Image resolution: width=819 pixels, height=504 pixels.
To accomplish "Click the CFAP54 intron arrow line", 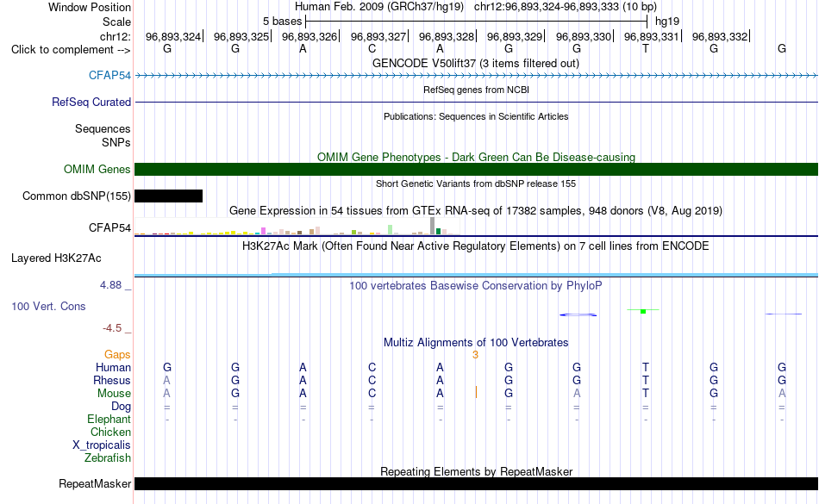I will (x=477, y=76).
